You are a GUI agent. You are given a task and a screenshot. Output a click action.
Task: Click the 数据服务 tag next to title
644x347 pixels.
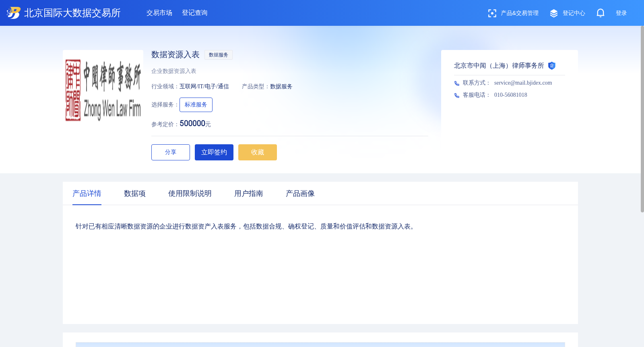point(219,55)
